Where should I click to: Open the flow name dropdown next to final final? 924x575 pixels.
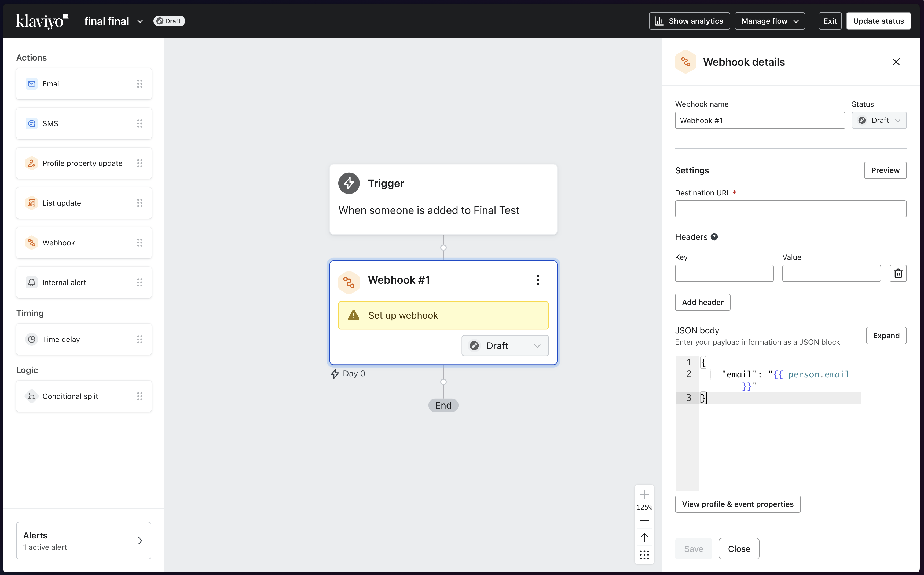[140, 21]
